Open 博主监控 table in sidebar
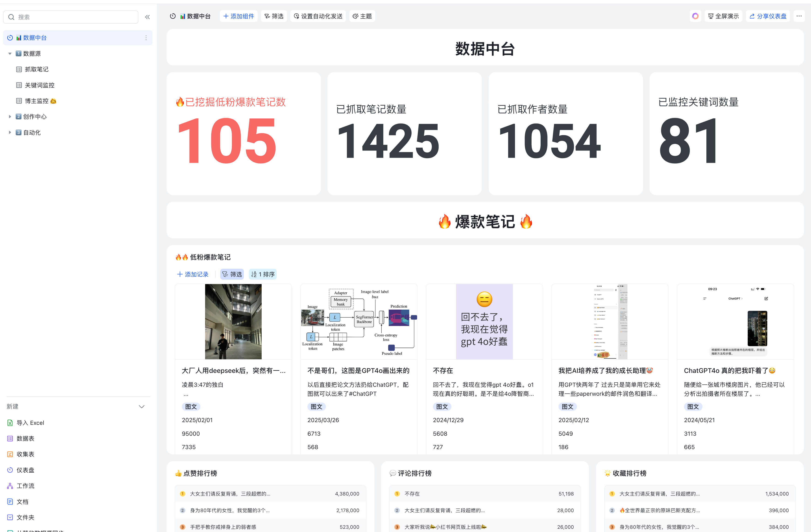The height and width of the screenshot is (532, 811). click(x=36, y=101)
